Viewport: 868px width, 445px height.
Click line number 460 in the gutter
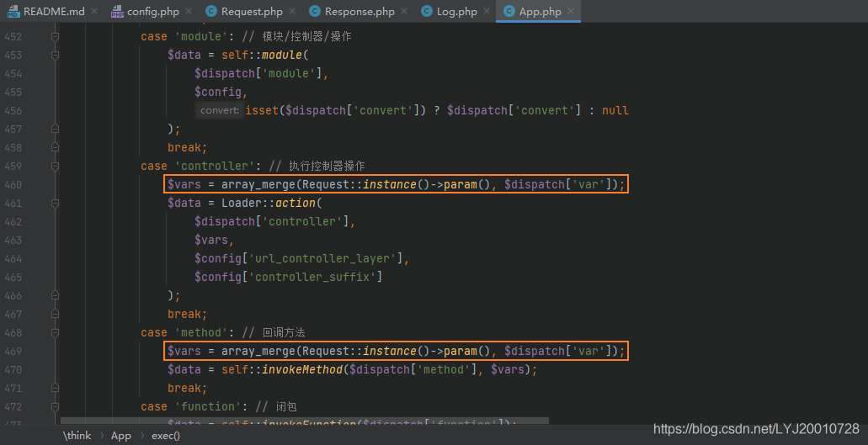pyautogui.click(x=13, y=184)
